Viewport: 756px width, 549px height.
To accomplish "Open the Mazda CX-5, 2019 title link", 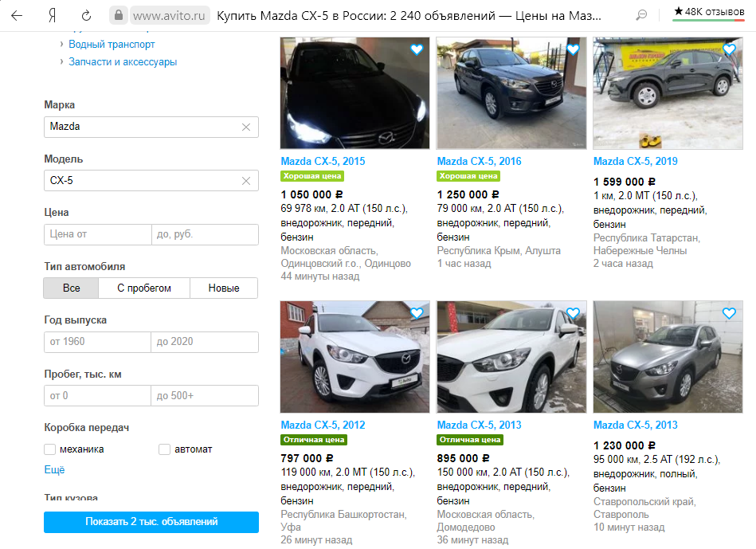I will coord(635,161).
